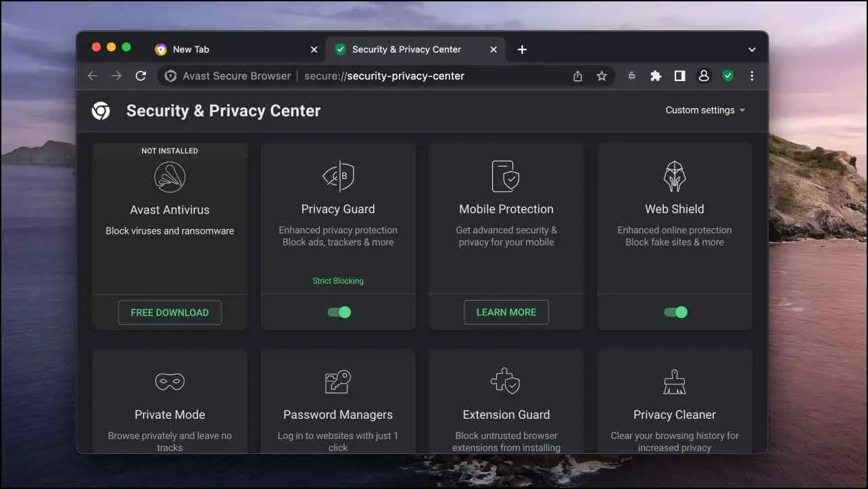Viewport: 868px width, 489px height.
Task: Select the Security & Privacy Center tab
Action: [416, 49]
